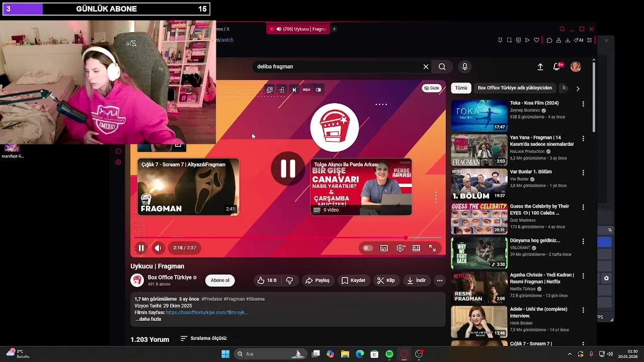The image size is (644, 362).
Task: Enter fullscreen mode in the player
Action: click(x=432, y=248)
